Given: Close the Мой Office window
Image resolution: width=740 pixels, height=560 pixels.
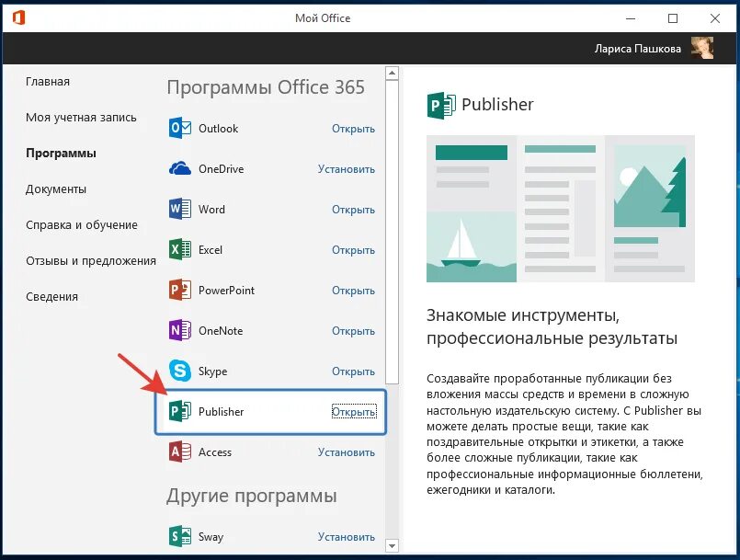Looking at the screenshot, I should pyautogui.click(x=715, y=18).
